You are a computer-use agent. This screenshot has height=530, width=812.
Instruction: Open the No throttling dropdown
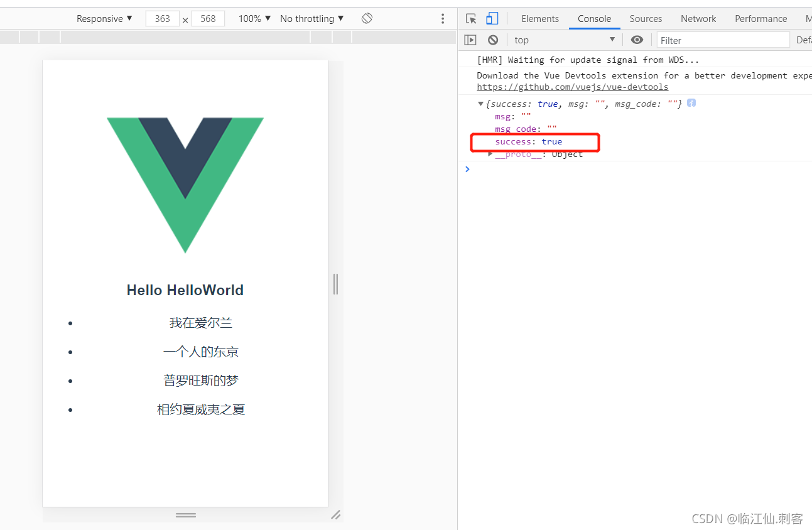tap(311, 18)
